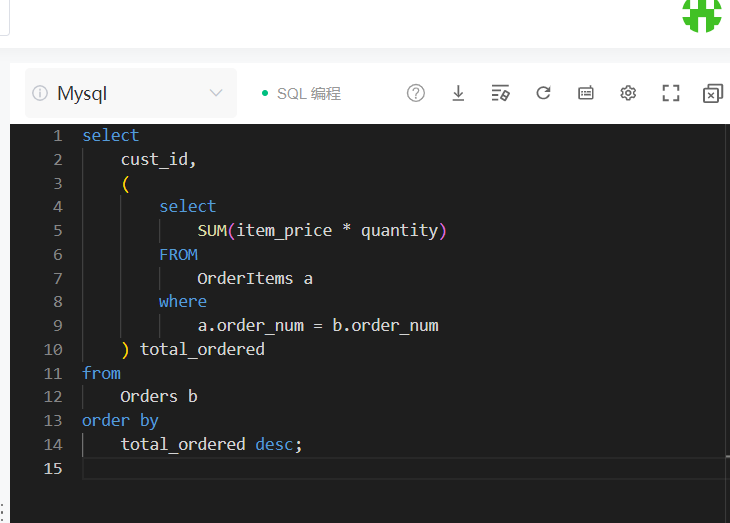
Task: Click the opening parenthesis on line 3
Action: pyautogui.click(x=126, y=183)
